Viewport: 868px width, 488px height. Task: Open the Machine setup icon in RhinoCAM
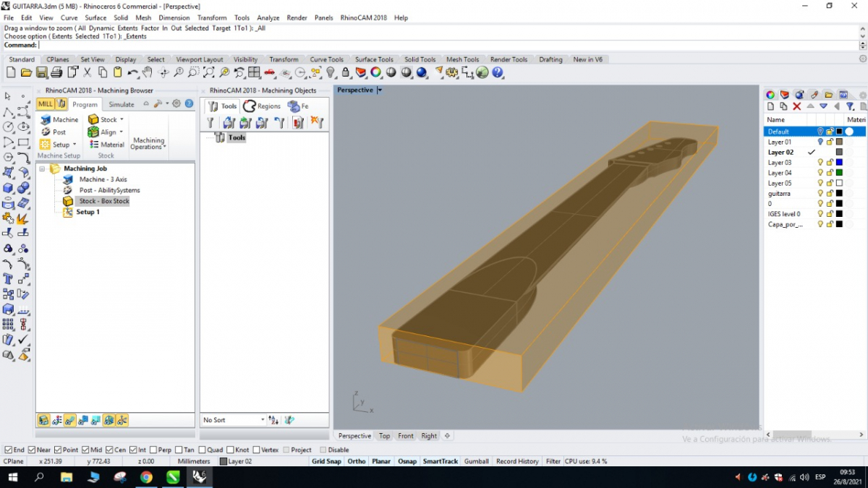click(x=46, y=119)
